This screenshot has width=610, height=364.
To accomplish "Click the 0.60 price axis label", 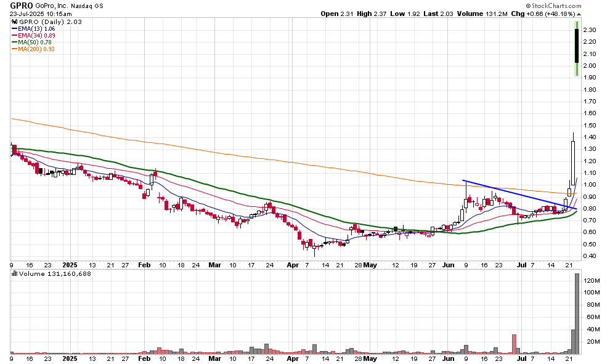I will click(x=590, y=232).
